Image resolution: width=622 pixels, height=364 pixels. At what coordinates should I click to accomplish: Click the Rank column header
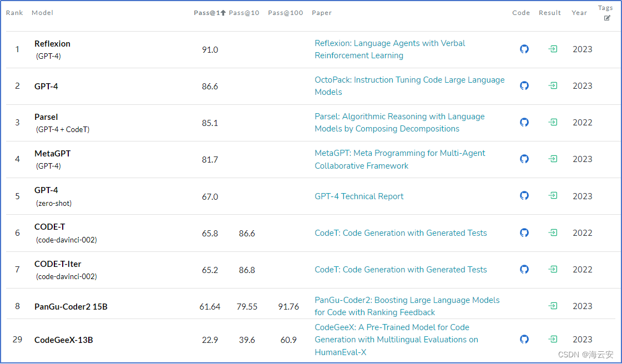(14, 13)
